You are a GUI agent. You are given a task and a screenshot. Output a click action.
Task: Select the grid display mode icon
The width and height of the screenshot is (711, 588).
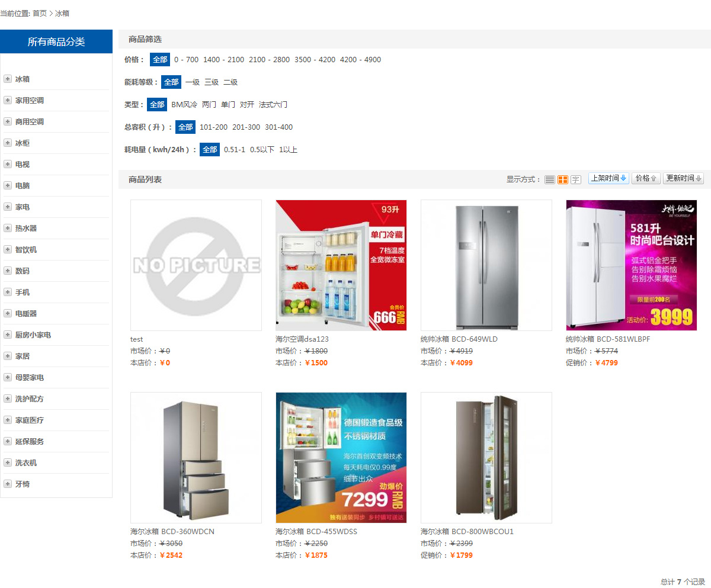click(563, 179)
